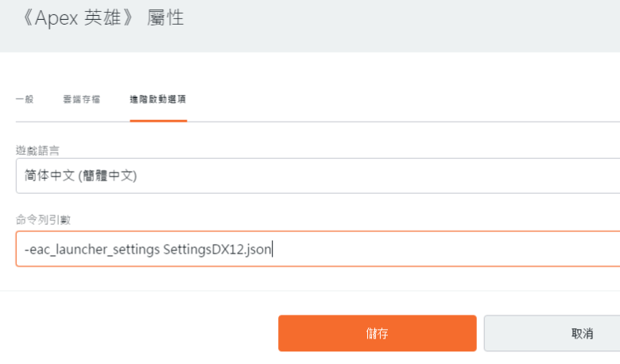
Task: Click empty tab bar area right of 進階啟動選項
Action: point(397,99)
